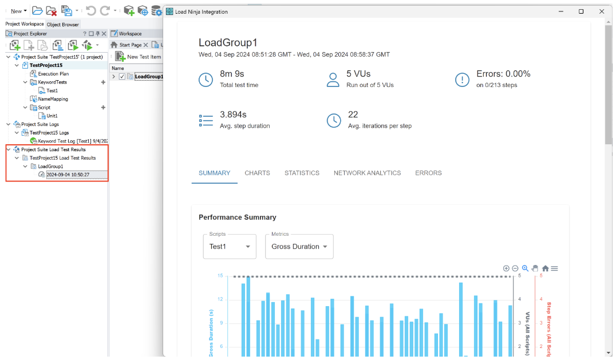Switch to the CHARTS tab
This screenshot has height=364, width=616.
coord(257,173)
